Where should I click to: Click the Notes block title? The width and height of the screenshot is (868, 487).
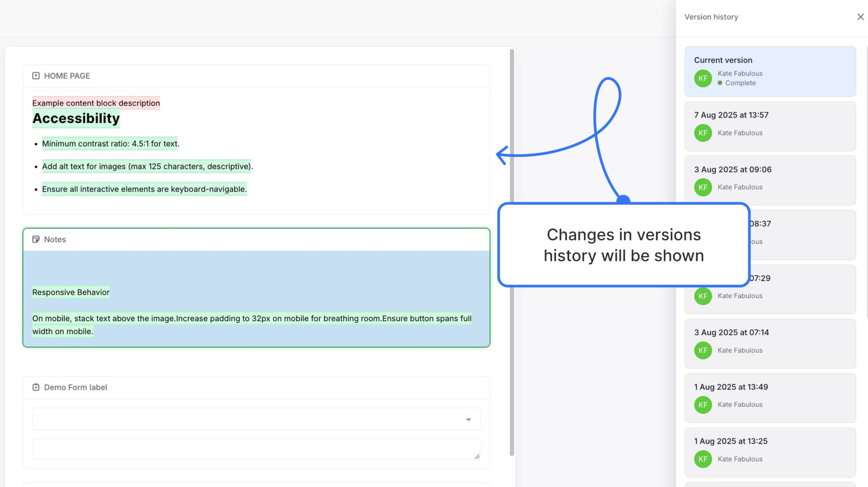(x=55, y=240)
